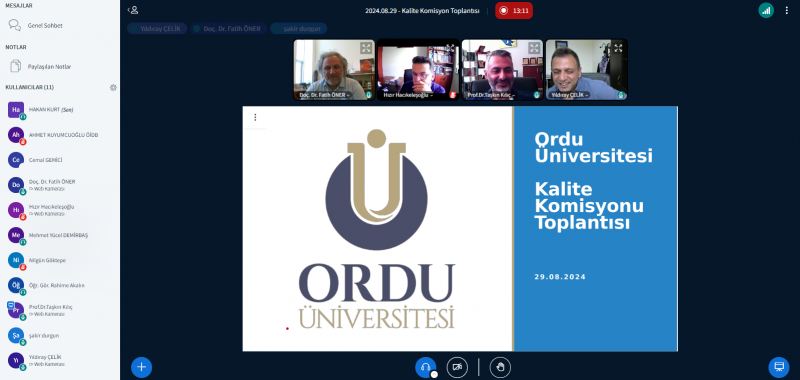Screen dimensions: 800x380
Task: Click Hızır Hacıkeleşoğlu webcam video
Action: [418, 69]
